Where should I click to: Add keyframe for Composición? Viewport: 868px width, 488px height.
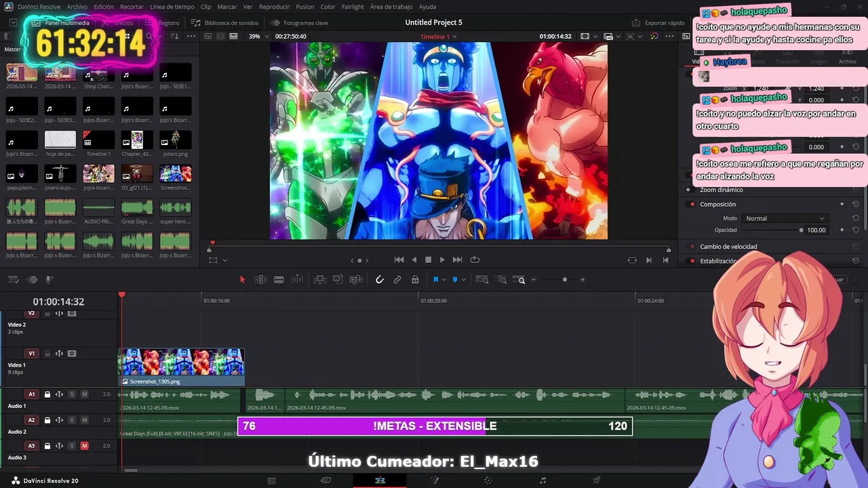[842, 204]
